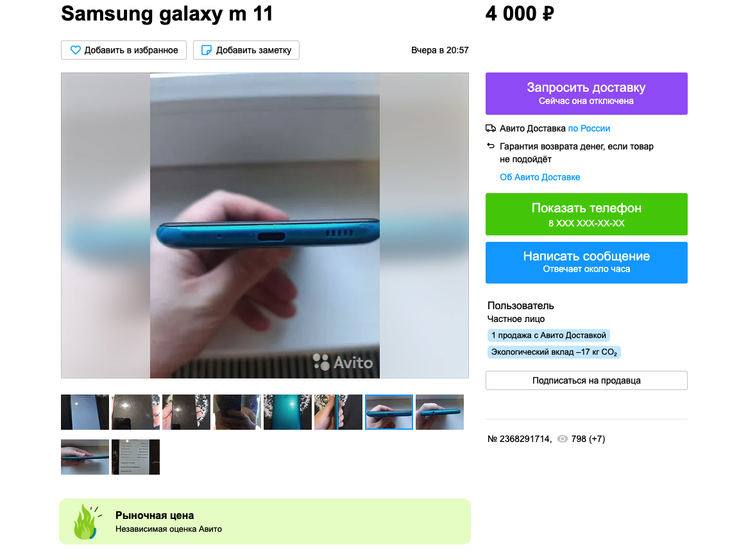Open the last thumbnail with settings screen
Screen dimensions: 739x560
[136, 457]
